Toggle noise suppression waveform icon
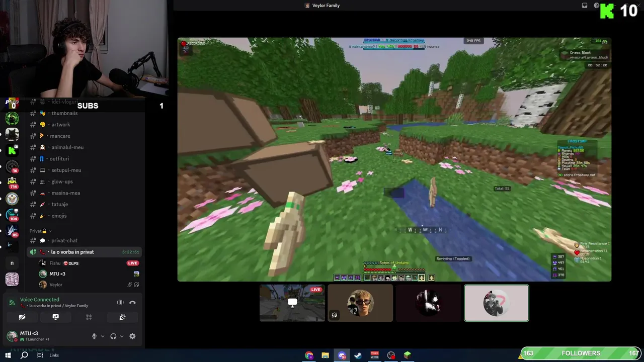644x362 pixels. [120, 303]
